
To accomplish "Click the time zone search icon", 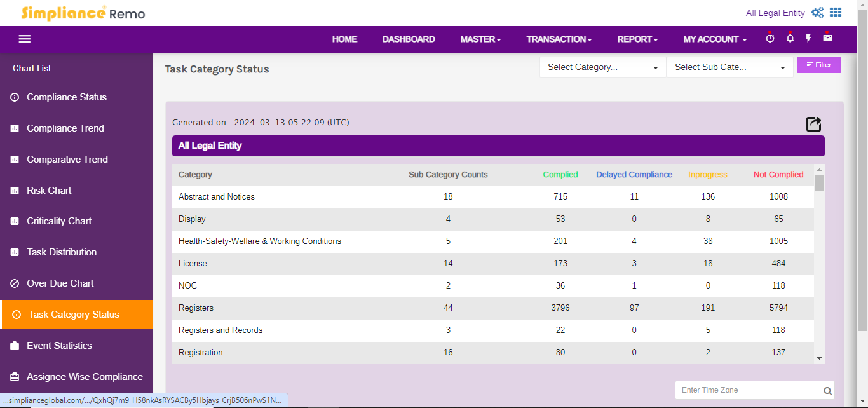I will coord(827,391).
